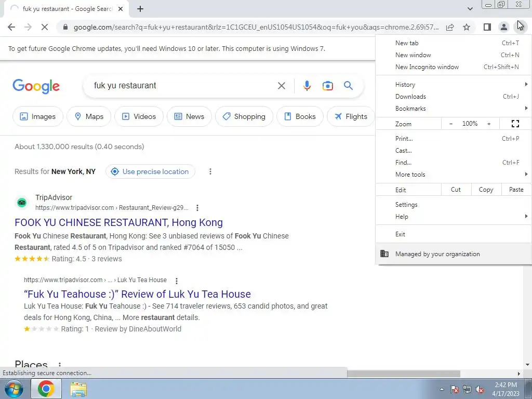Click Managed by your organization
The image size is (532, 399).
[x=454, y=254]
